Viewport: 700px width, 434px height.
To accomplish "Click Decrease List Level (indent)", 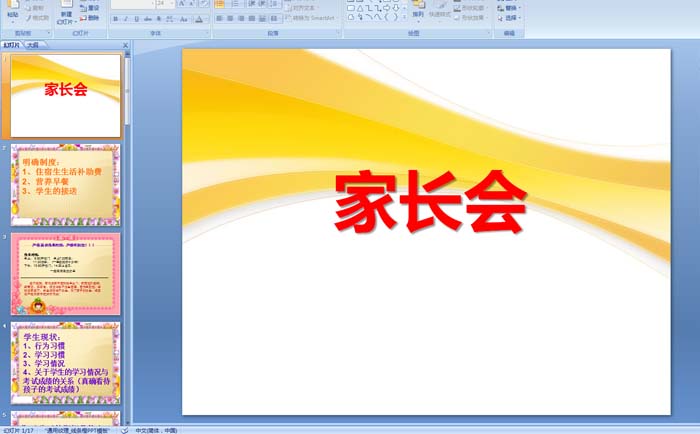I will [252, 4].
